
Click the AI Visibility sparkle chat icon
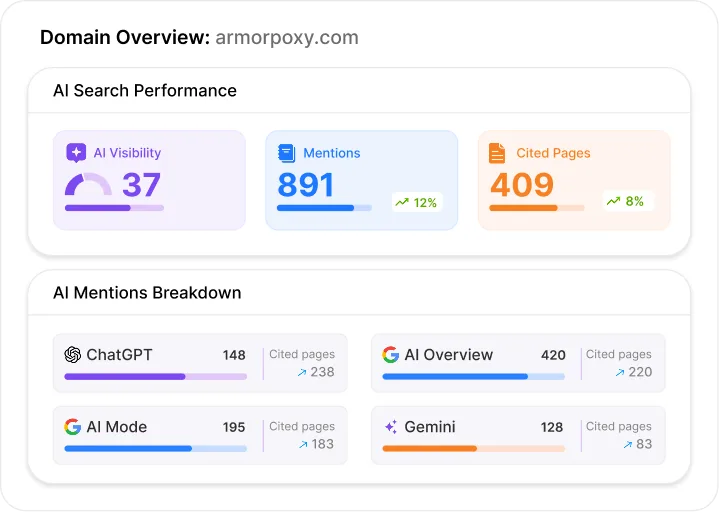click(76, 153)
